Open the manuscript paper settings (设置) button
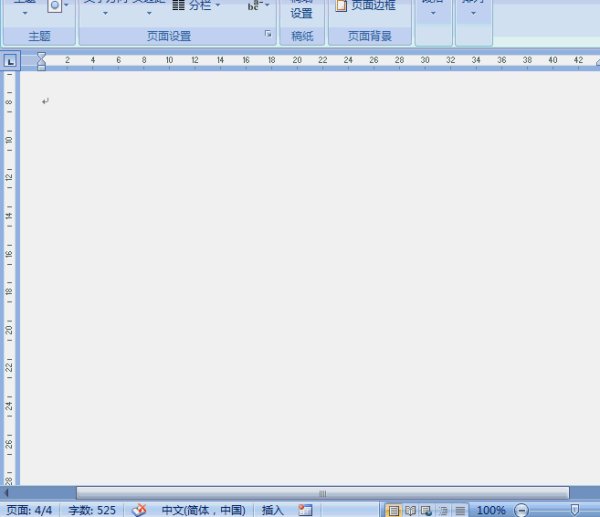600x517 pixels. [x=302, y=11]
